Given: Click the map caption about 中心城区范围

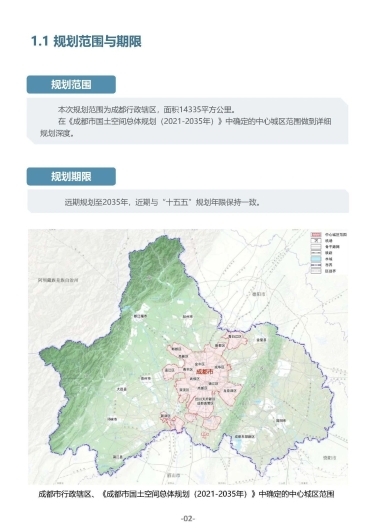Looking at the screenshot, I should [186, 494].
